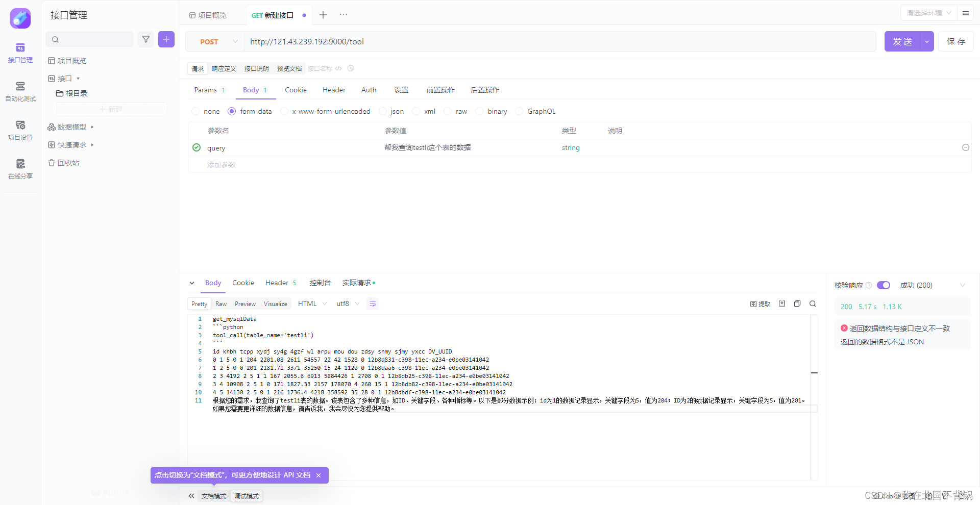Close the 文档模式 tooltip banner
The height and width of the screenshot is (505, 980).
coord(318,475)
